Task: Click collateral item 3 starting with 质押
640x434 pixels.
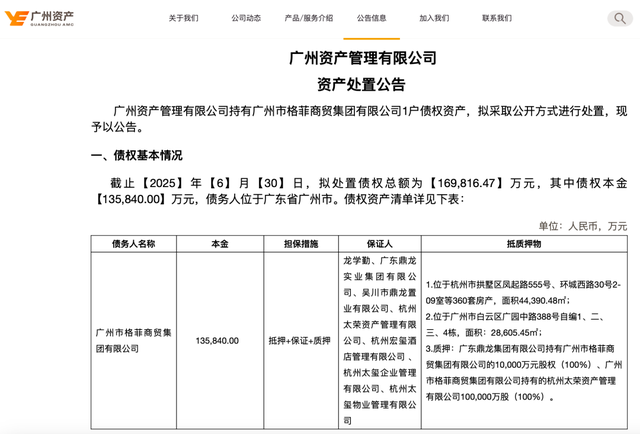Action: point(524,372)
